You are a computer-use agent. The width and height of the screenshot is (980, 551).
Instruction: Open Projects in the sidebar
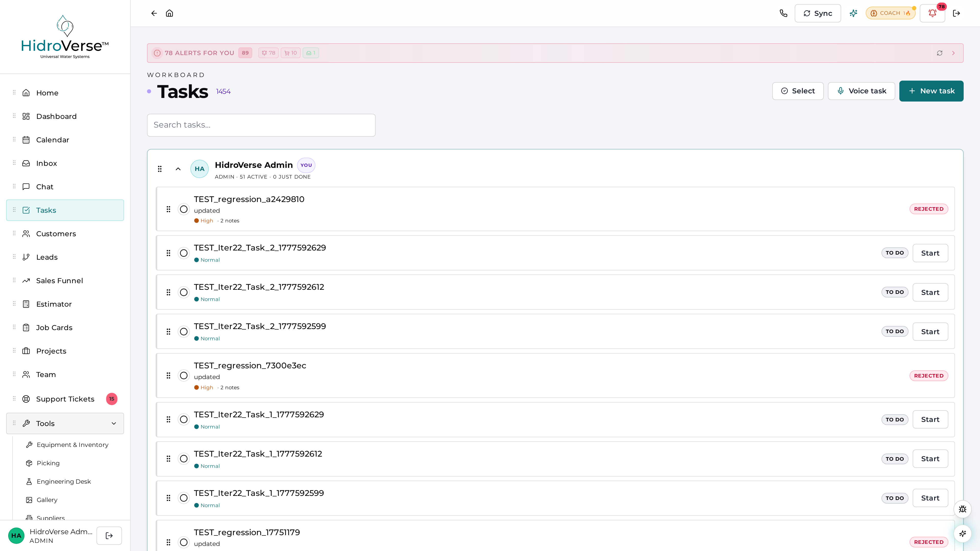pos(65,351)
